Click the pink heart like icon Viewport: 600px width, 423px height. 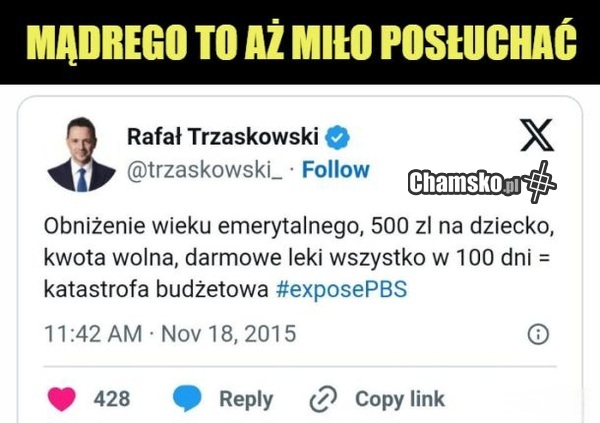click(62, 399)
